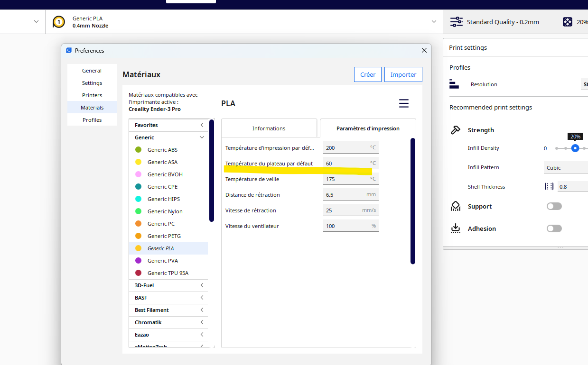The width and height of the screenshot is (588, 365).
Task: Click the yellow Generic ASA color dot
Action: (138, 162)
